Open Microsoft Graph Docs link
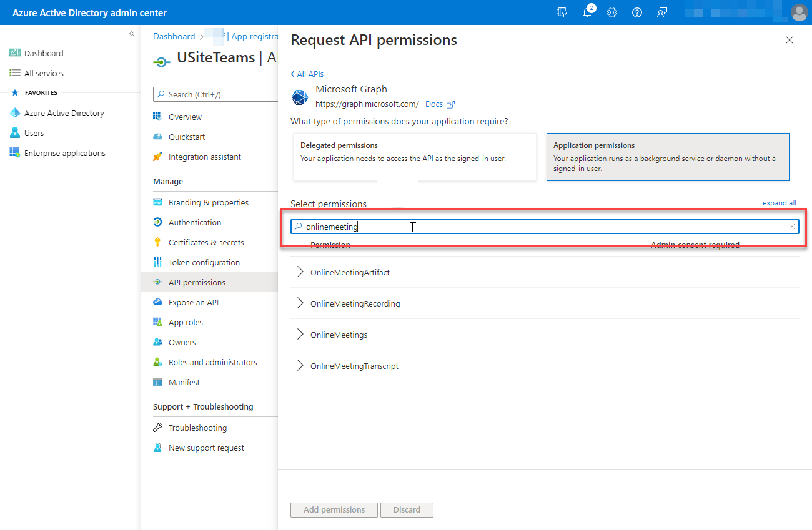The height and width of the screenshot is (530, 812). [x=440, y=104]
